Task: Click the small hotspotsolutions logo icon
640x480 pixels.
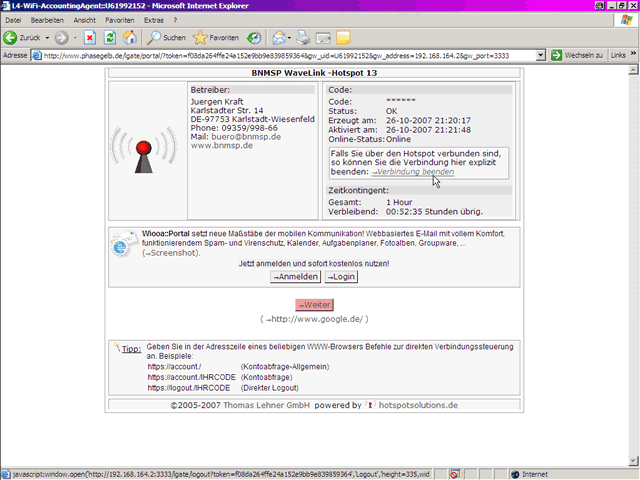Action: coord(370,405)
